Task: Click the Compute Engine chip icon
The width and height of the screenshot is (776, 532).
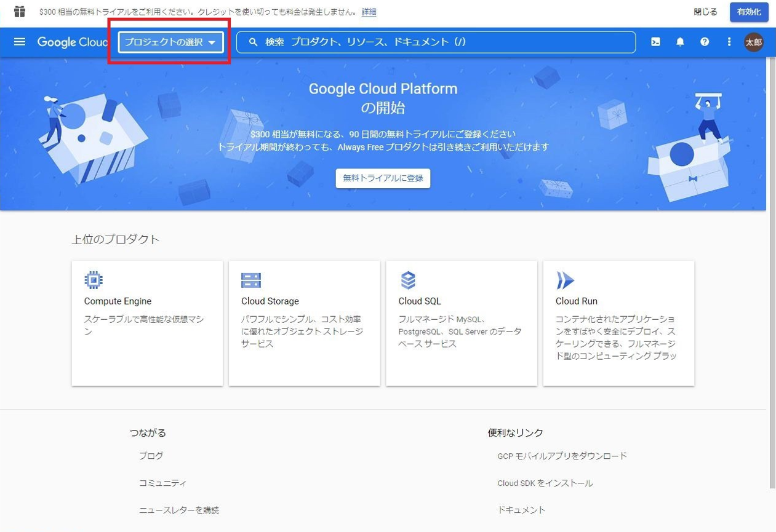Action: (94, 280)
